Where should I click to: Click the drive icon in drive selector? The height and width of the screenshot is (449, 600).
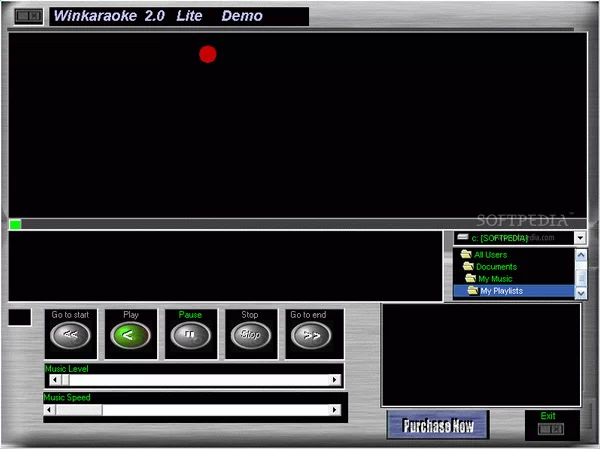point(463,237)
